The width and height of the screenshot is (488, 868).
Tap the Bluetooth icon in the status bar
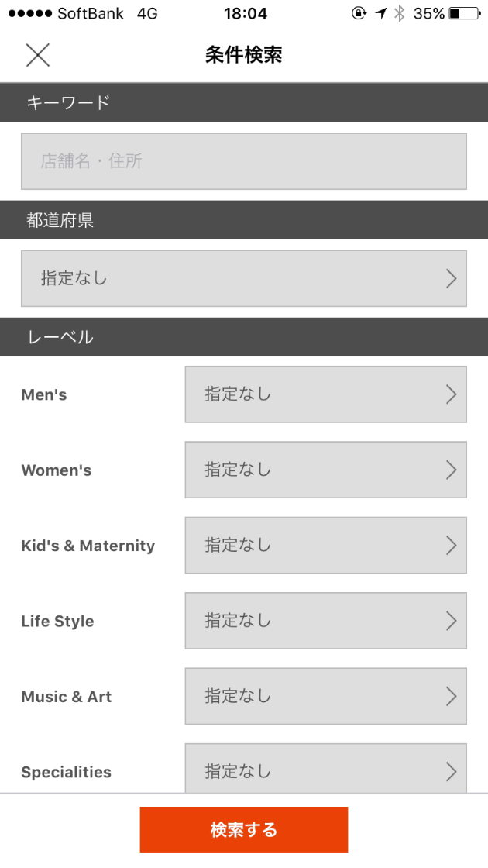pyautogui.click(x=400, y=13)
